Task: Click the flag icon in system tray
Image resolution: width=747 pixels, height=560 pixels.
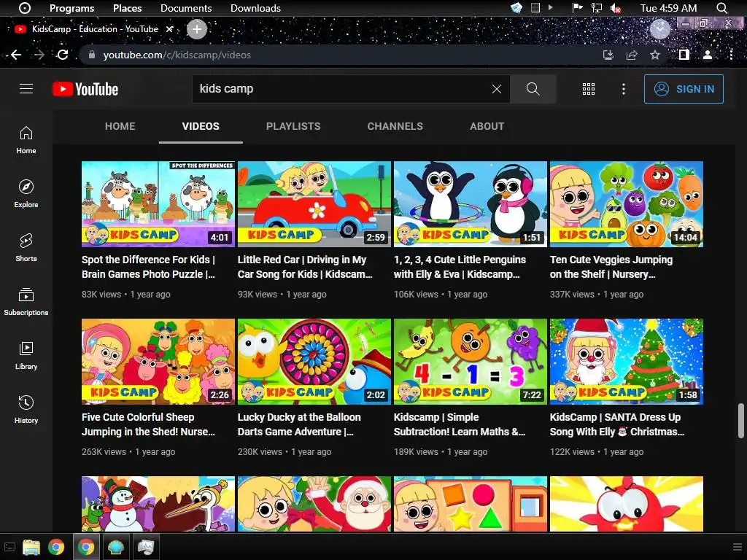Action: click(x=578, y=8)
